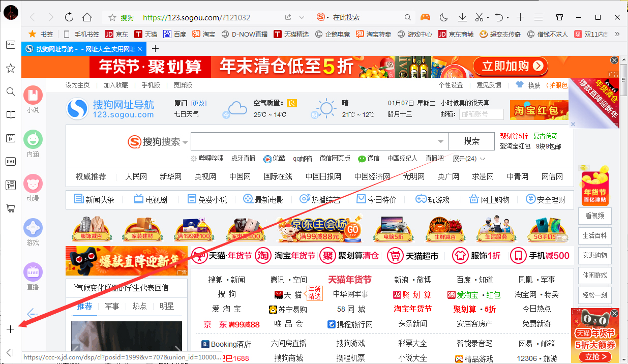628x364 pixels.
Task: Open the 搜狗搜索 engine dropdown arrow
Action: [x=185, y=142]
